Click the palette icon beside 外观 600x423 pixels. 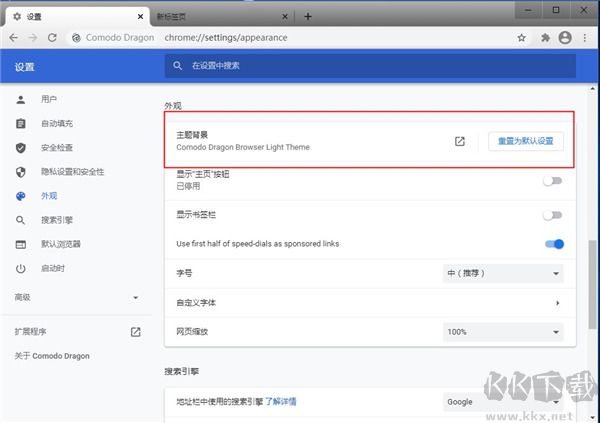(21, 196)
